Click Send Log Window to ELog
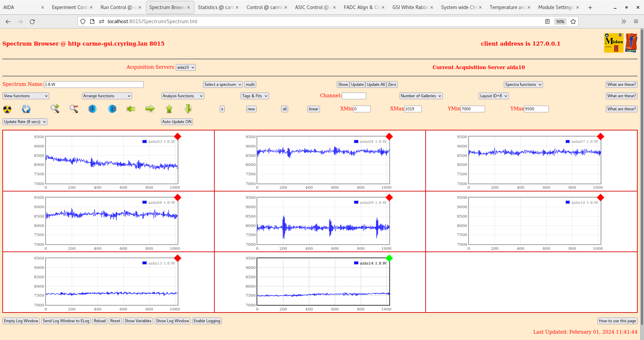 point(66,321)
